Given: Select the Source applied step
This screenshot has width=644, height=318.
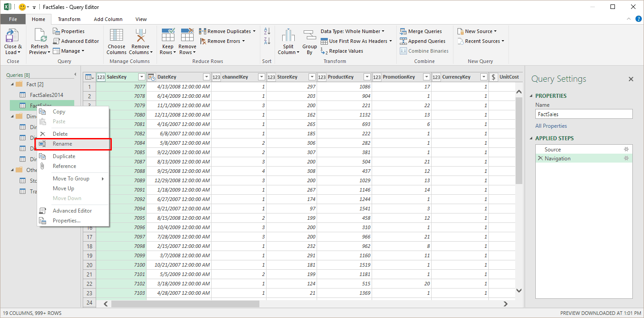Looking at the screenshot, I should pos(584,149).
